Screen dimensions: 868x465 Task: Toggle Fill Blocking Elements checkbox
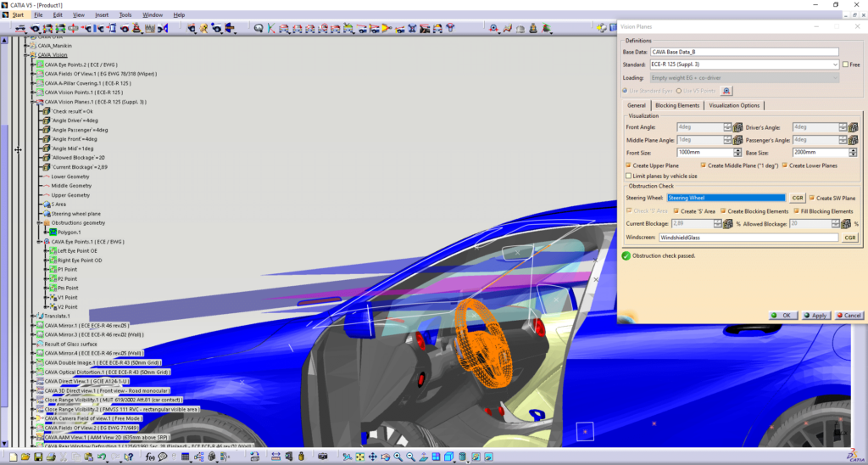(x=796, y=211)
